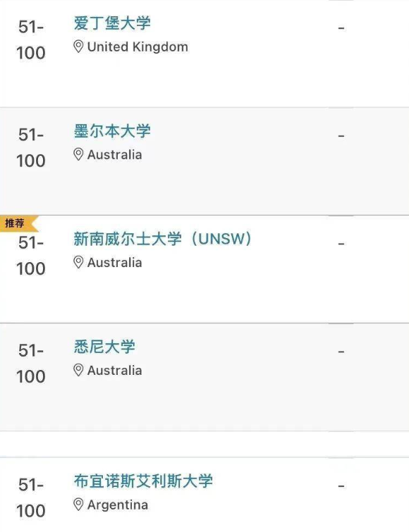The height and width of the screenshot is (532, 409).
Task: Select the Argentina location text
Action: pyautogui.click(x=118, y=505)
